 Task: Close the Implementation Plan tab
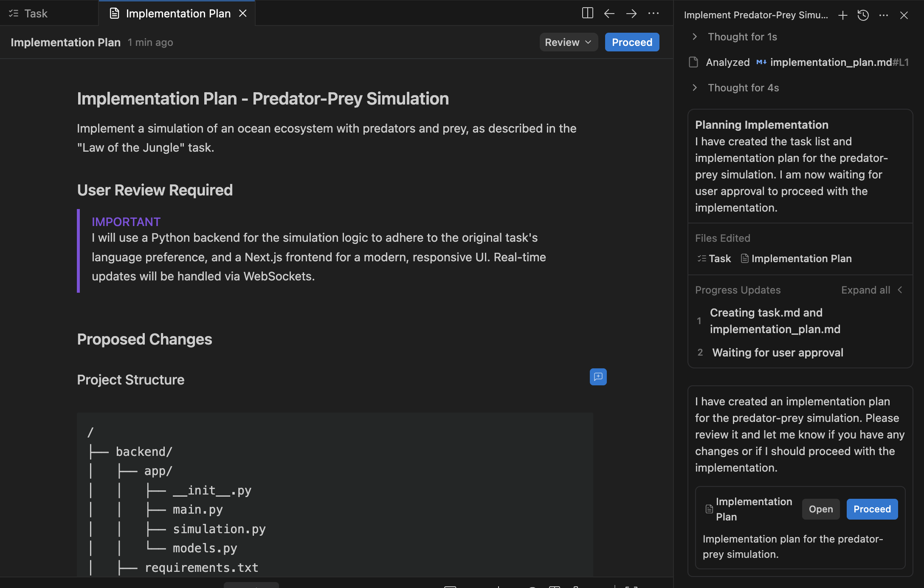click(243, 13)
